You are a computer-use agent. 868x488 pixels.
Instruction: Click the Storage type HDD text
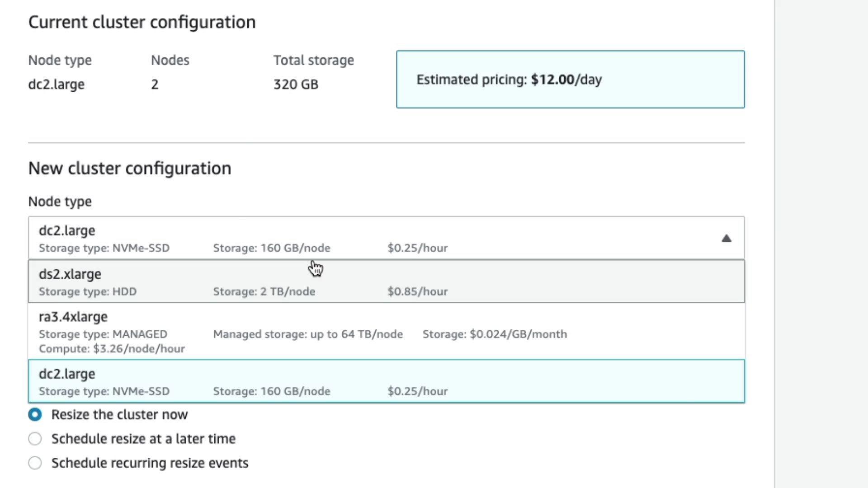pyautogui.click(x=88, y=291)
